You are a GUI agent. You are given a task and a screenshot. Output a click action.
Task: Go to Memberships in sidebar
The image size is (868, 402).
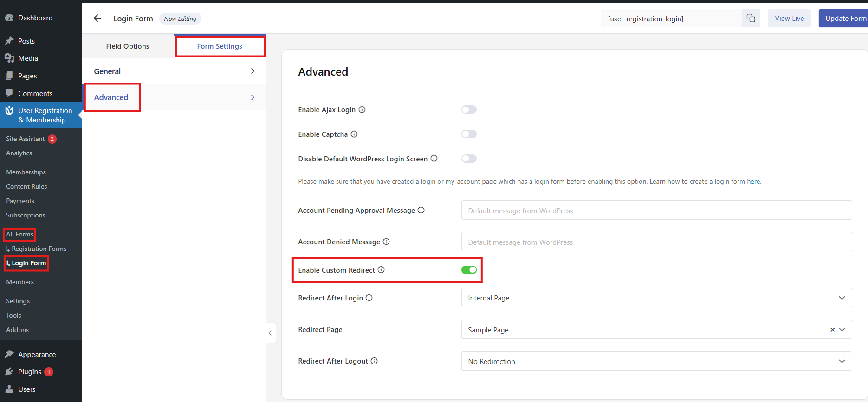26,172
